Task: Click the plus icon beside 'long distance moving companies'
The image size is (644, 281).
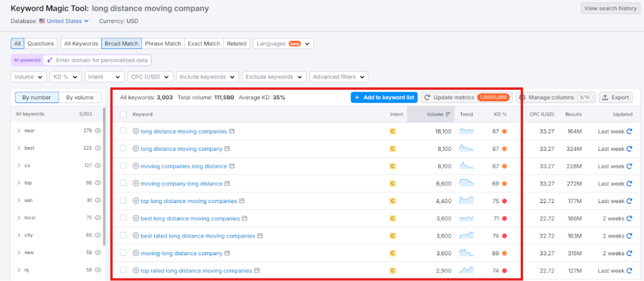Action: click(136, 131)
